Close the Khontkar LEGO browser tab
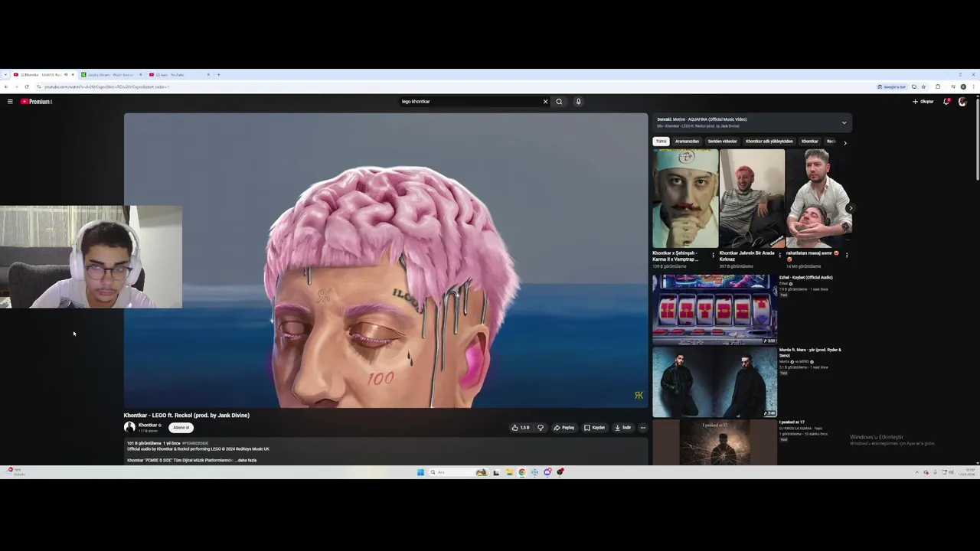The width and height of the screenshot is (980, 551). click(73, 74)
